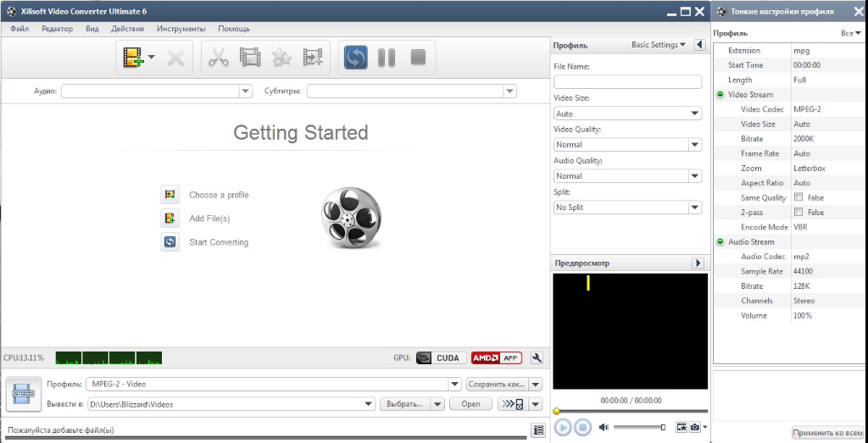Click the Choose a profile icon

[170, 195]
